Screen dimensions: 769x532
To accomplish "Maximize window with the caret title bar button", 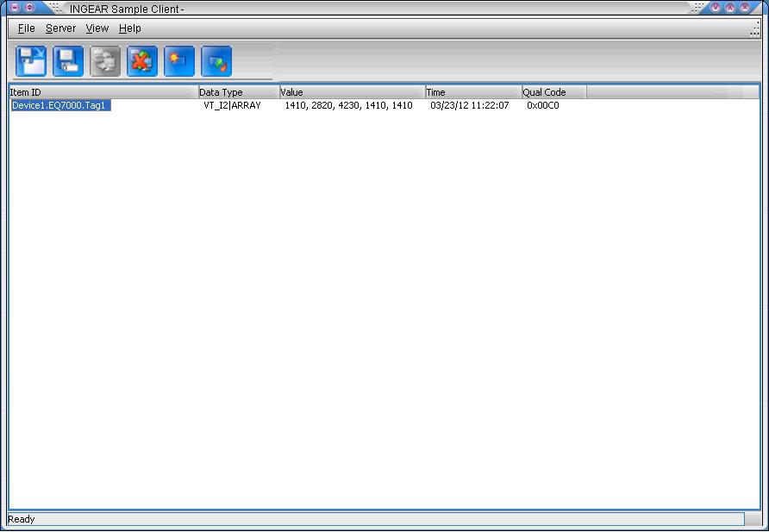I will click(x=730, y=8).
